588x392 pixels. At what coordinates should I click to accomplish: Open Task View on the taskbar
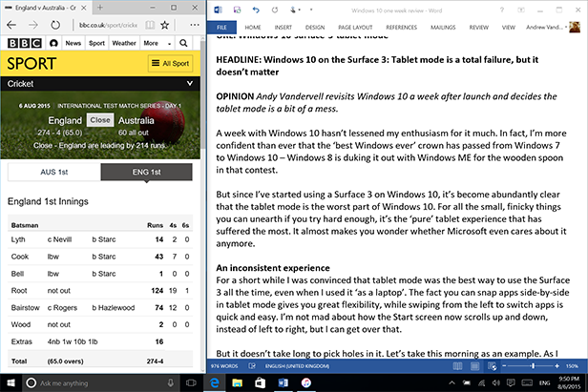(x=191, y=383)
